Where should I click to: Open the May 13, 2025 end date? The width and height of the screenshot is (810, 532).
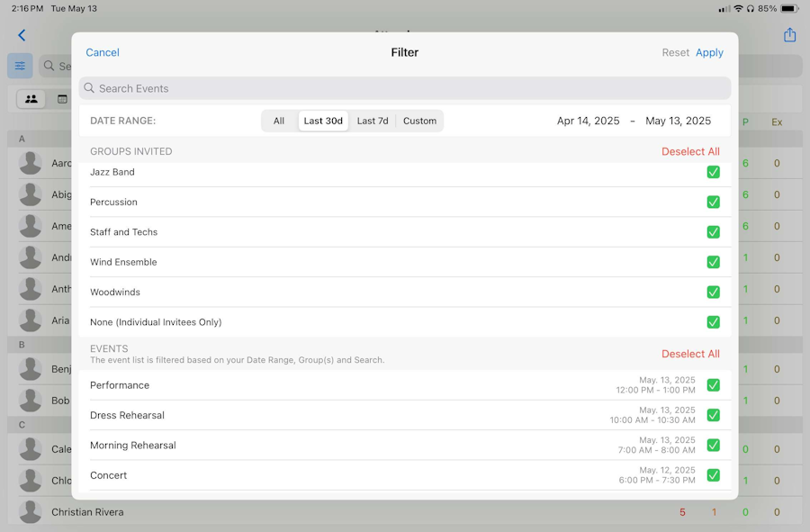[678, 121]
